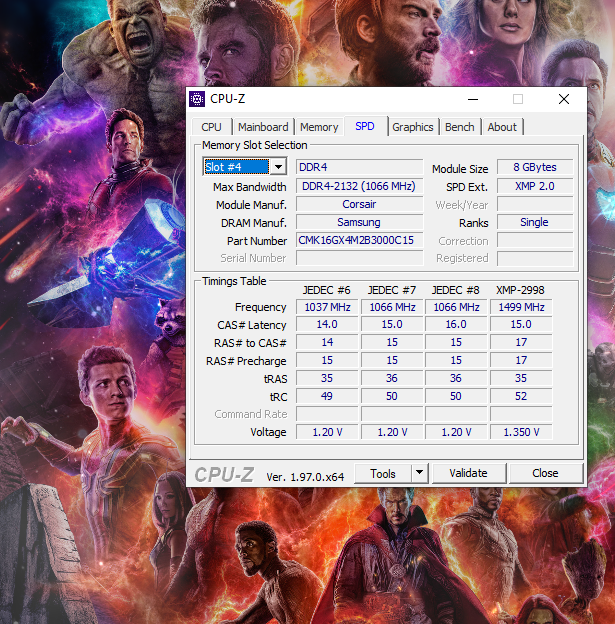Open the About tab

[502, 127]
